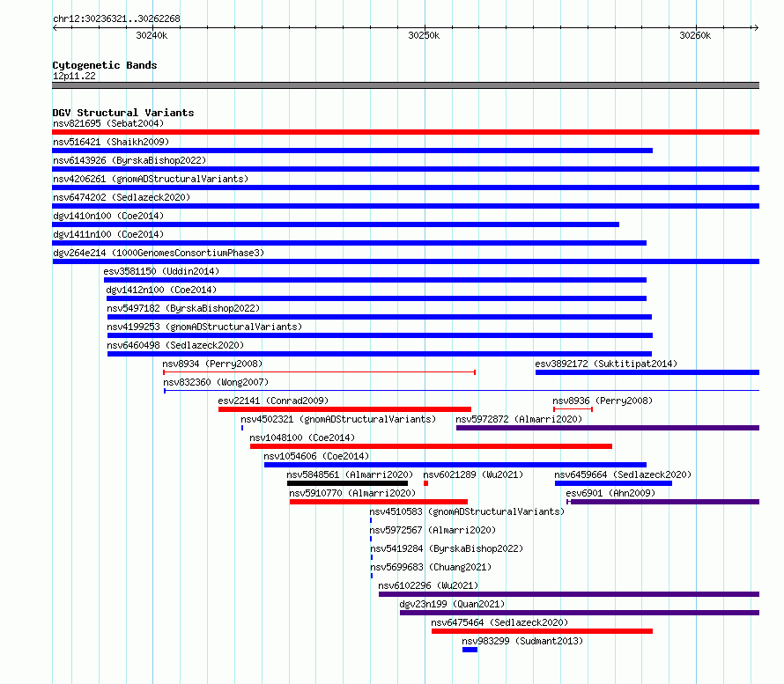The height and width of the screenshot is (684, 784).
Task: Open nsv5497182 (ByrskaBishop2022) variant
Action: [x=183, y=308]
